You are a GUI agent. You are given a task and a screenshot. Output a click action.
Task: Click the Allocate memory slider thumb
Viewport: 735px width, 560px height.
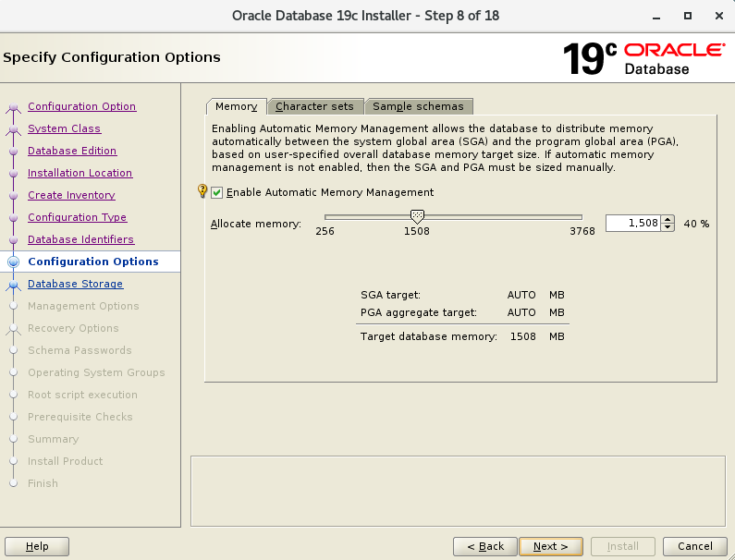417,216
